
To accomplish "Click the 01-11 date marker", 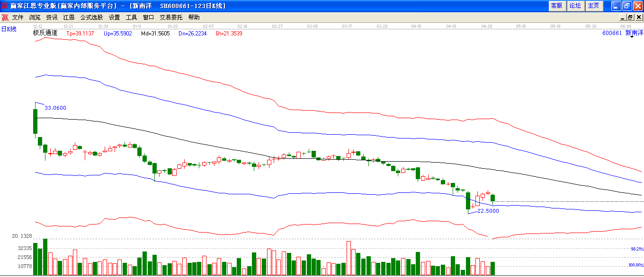I will point(137,26).
